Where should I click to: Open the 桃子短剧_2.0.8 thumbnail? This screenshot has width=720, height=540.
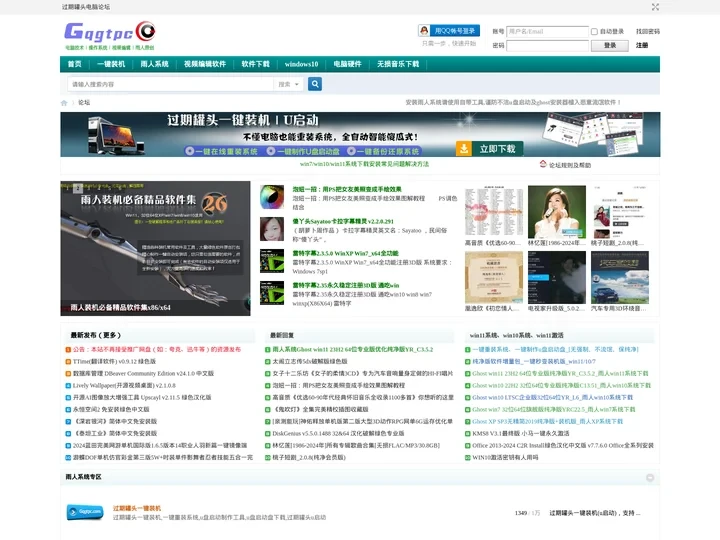click(x=619, y=211)
